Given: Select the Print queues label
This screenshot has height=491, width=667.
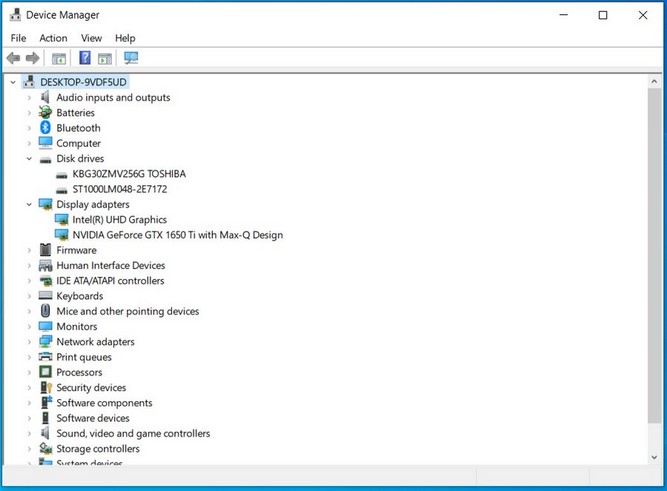Looking at the screenshot, I should 84,357.
